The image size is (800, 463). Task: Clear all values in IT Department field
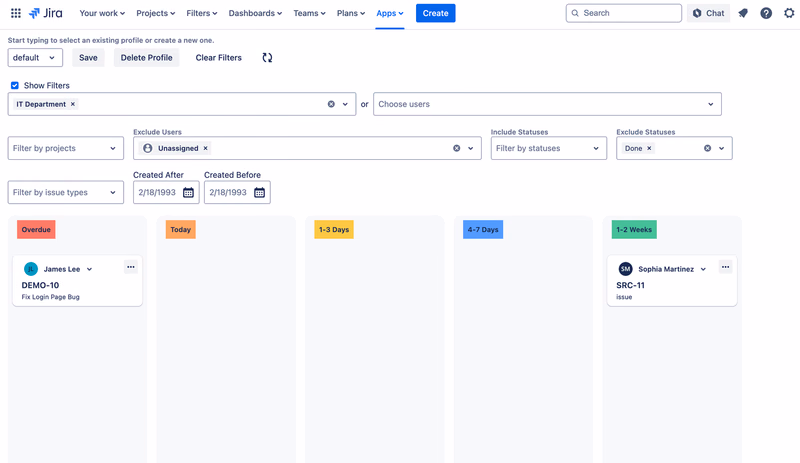[331, 104]
